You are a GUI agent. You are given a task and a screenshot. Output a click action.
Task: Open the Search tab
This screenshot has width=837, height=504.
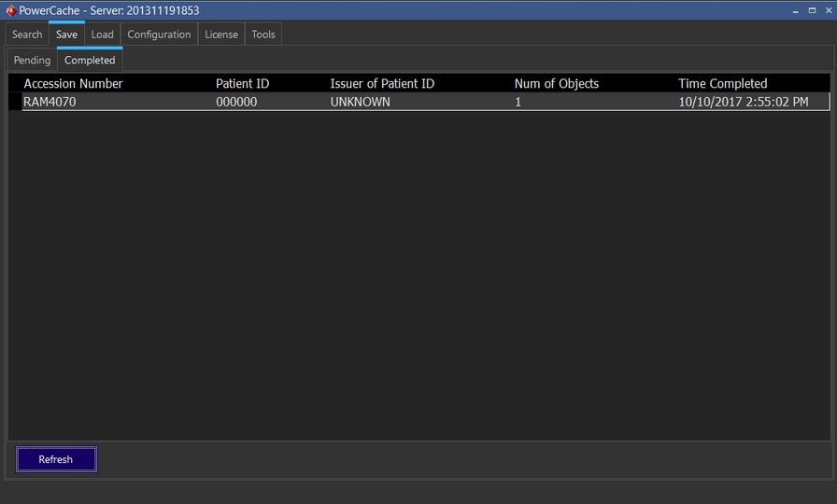click(27, 35)
